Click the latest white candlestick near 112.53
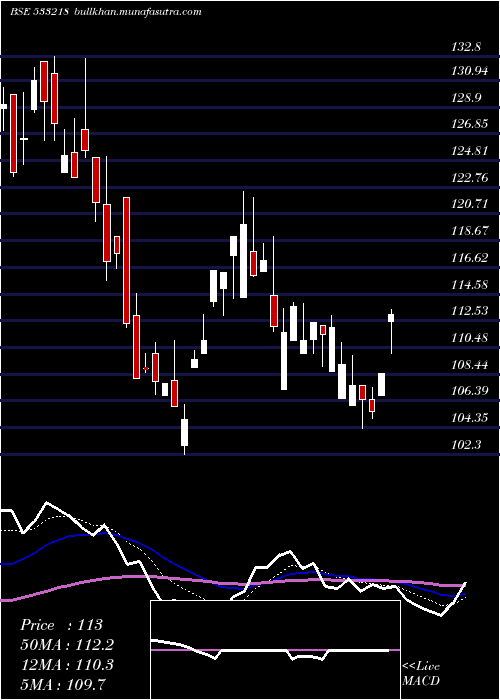 [x=391, y=318]
